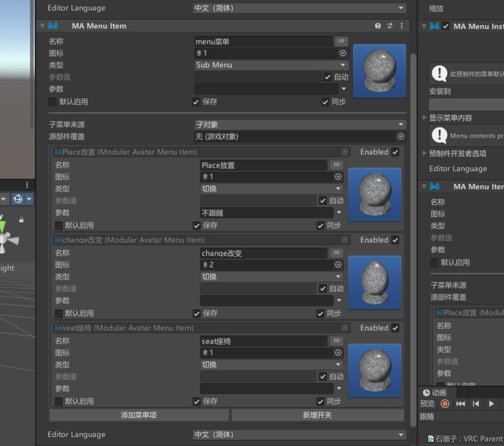Open the top Editor Language dropdown
The height and width of the screenshot is (446, 504).
tap(299, 8)
